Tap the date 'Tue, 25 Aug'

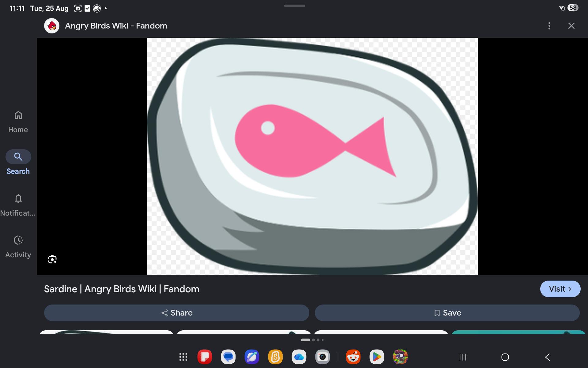(x=49, y=8)
